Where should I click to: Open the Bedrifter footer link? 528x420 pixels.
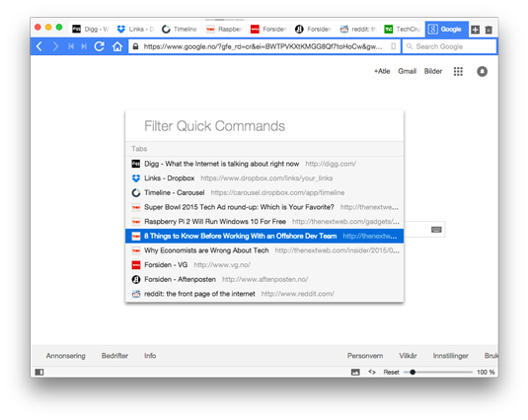pyautogui.click(x=114, y=356)
